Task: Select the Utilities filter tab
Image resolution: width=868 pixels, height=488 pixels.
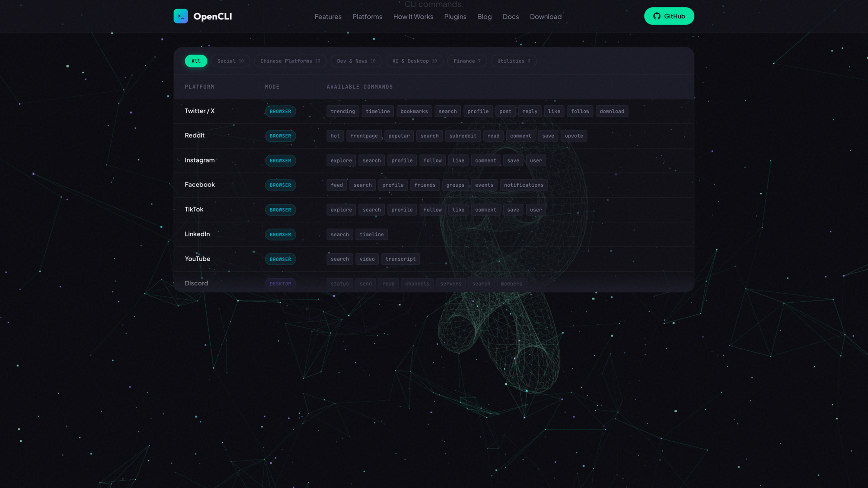Action: (514, 61)
